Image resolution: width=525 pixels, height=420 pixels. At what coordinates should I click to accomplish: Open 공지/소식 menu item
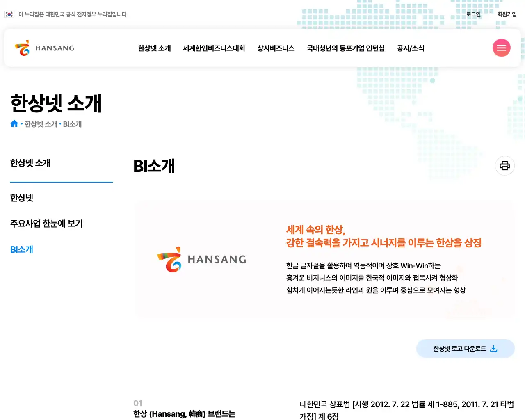click(x=410, y=48)
